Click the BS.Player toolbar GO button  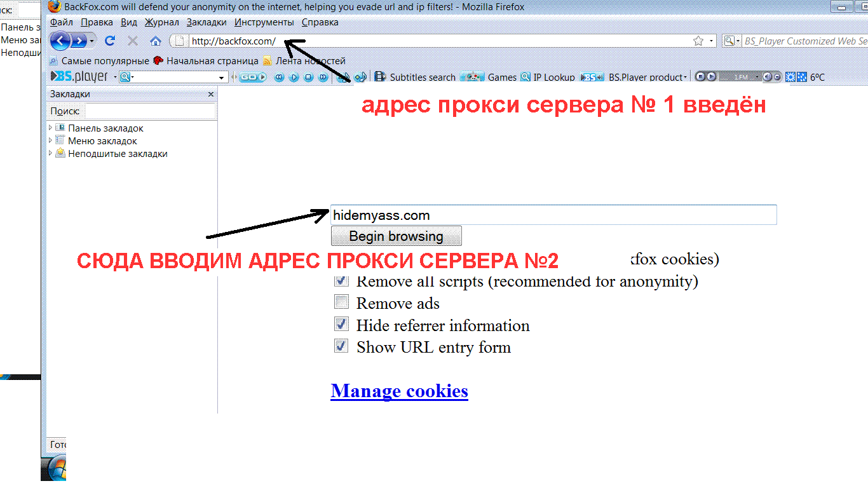pyautogui.click(x=253, y=77)
